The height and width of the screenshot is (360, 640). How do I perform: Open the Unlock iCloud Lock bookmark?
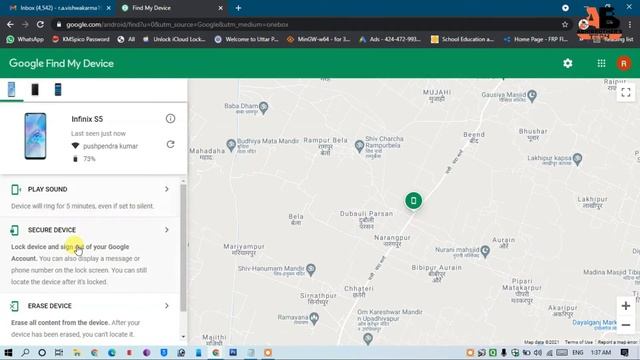[174, 39]
